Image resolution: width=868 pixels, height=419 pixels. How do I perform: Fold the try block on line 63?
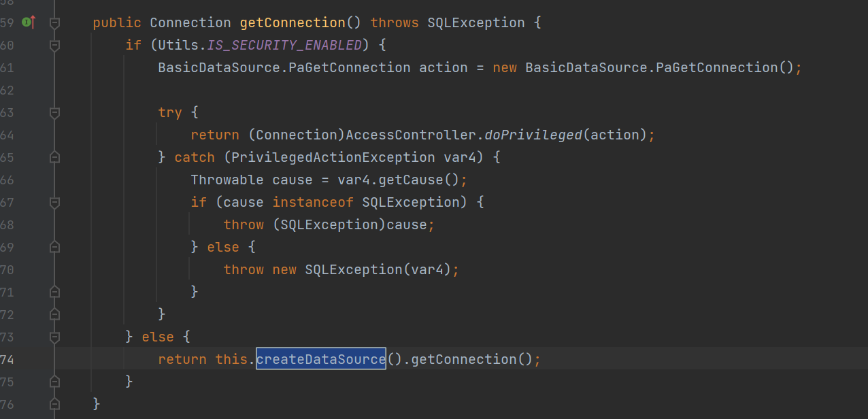pos(54,113)
